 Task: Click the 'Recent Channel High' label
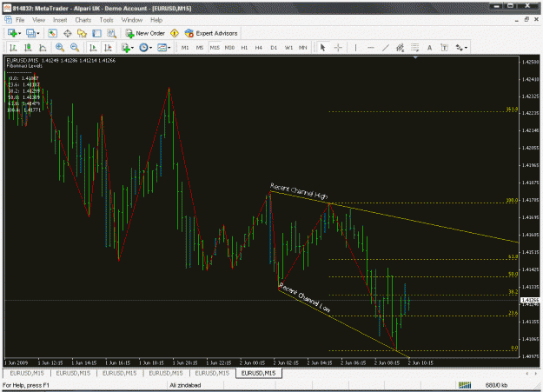click(299, 191)
